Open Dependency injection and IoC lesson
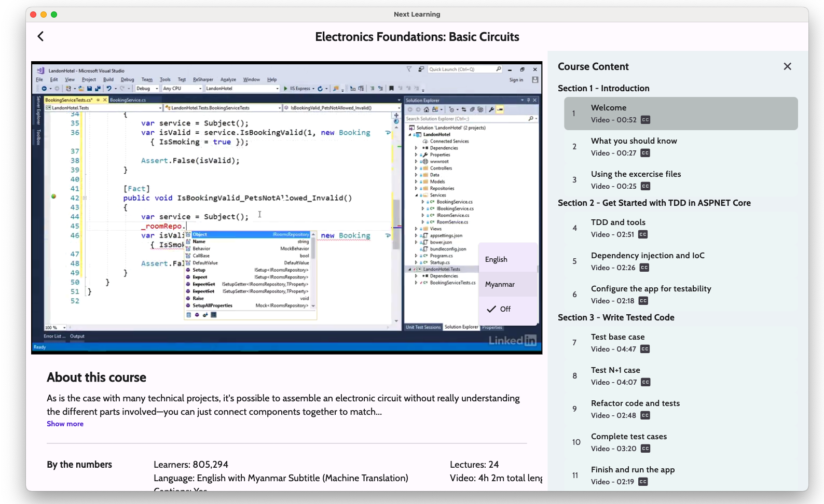This screenshot has height=504, width=824. pyautogui.click(x=647, y=256)
